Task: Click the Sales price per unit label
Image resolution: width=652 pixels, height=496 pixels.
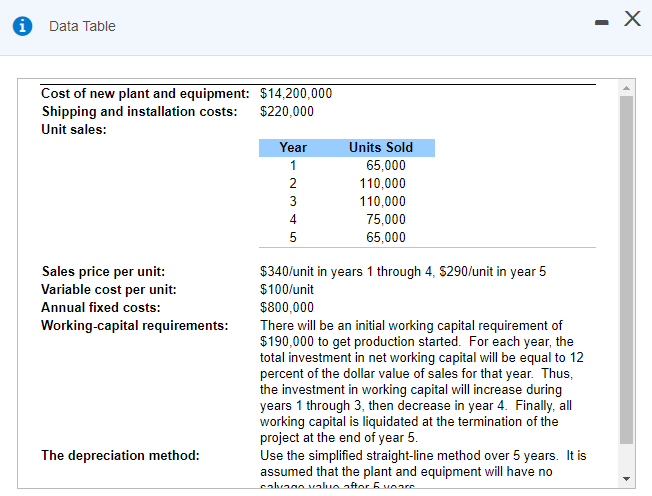Action: coord(103,271)
